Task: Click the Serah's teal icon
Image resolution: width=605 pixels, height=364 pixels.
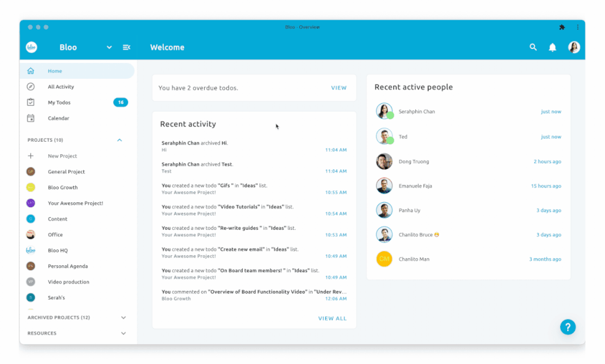Action: point(30,298)
